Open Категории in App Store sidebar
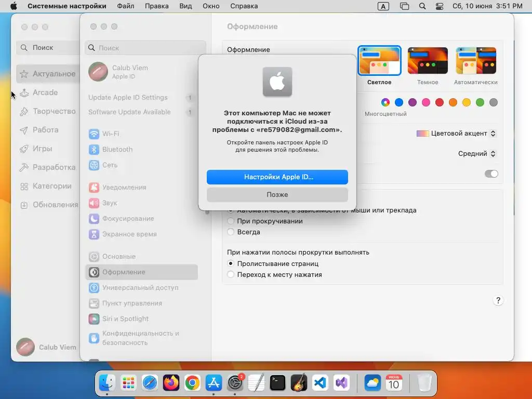The image size is (532, 399). tap(47, 186)
